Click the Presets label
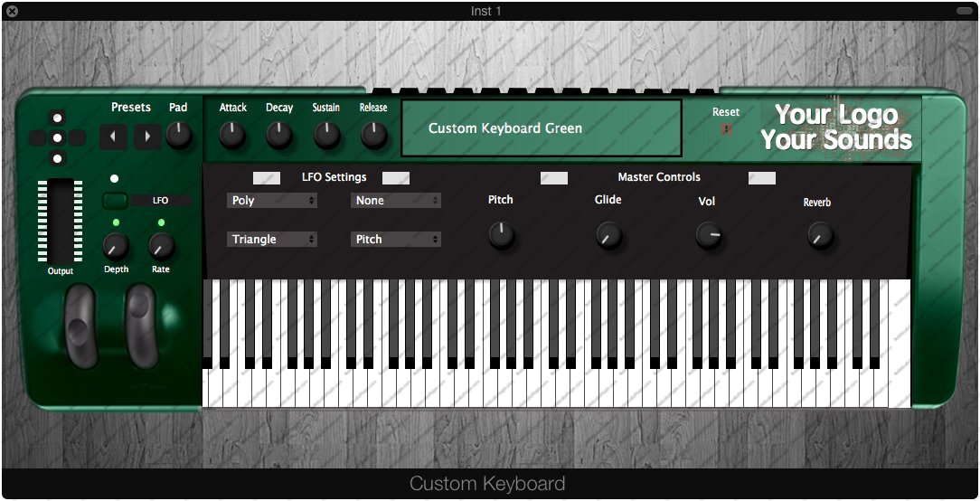 [x=131, y=107]
